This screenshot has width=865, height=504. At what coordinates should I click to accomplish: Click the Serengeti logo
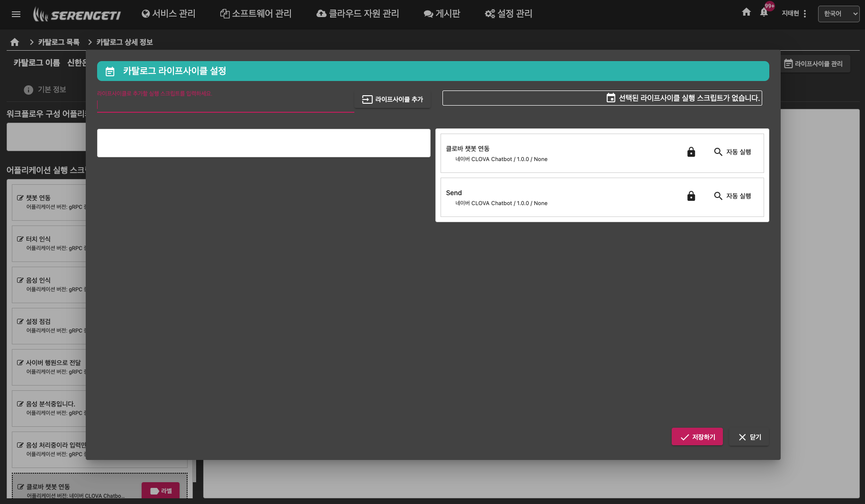pos(77,14)
